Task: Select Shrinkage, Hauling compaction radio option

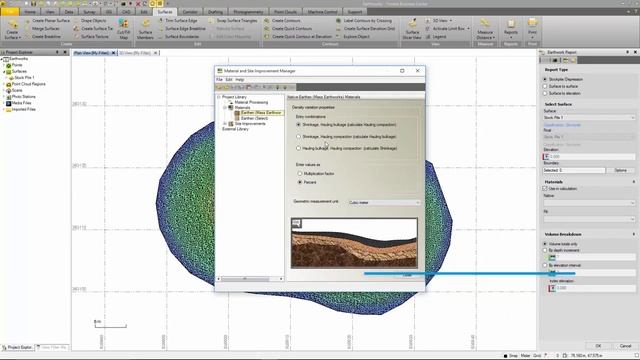Action: click(x=298, y=136)
